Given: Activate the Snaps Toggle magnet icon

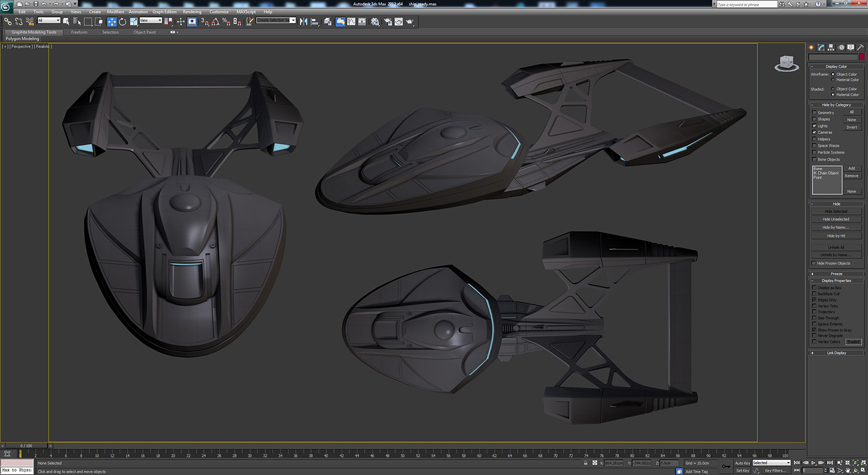Looking at the screenshot, I should [203, 20].
